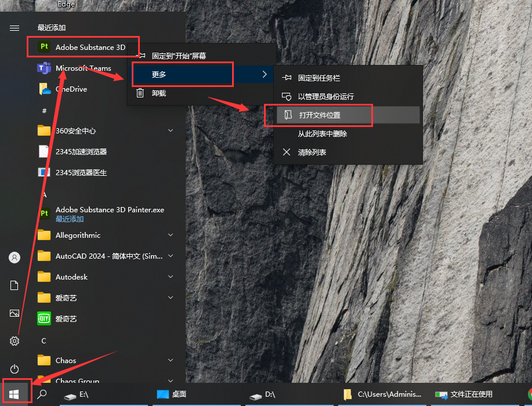The height and width of the screenshot is (406, 532).
Task: Open the Windows Start button
Action: click(x=14, y=394)
